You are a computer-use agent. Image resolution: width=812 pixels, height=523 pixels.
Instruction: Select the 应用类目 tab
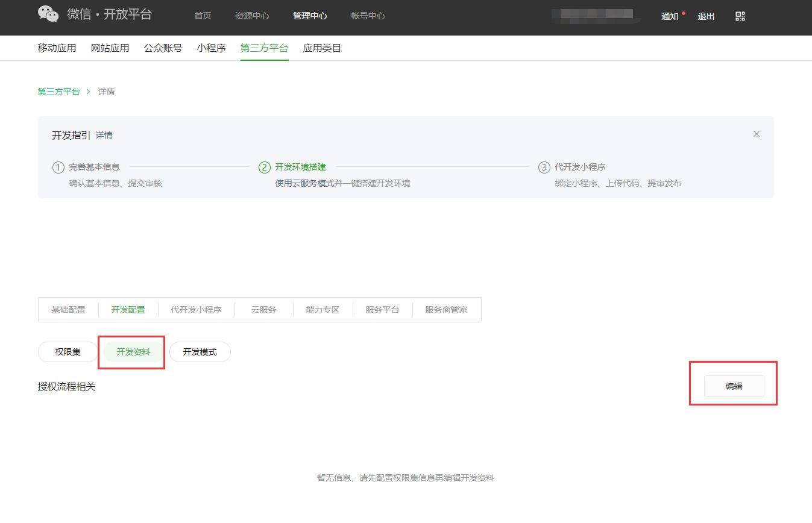[x=322, y=48]
